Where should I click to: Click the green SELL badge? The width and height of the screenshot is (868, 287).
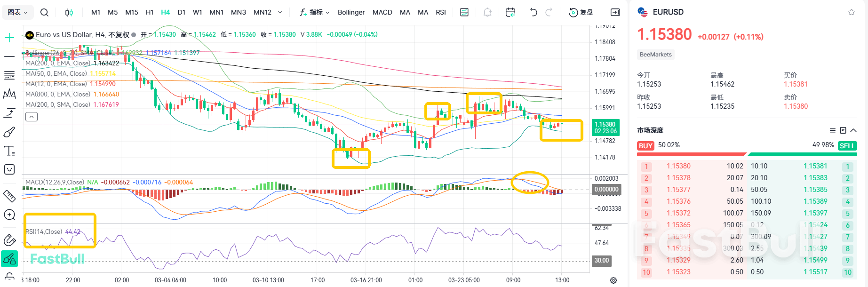847,146
